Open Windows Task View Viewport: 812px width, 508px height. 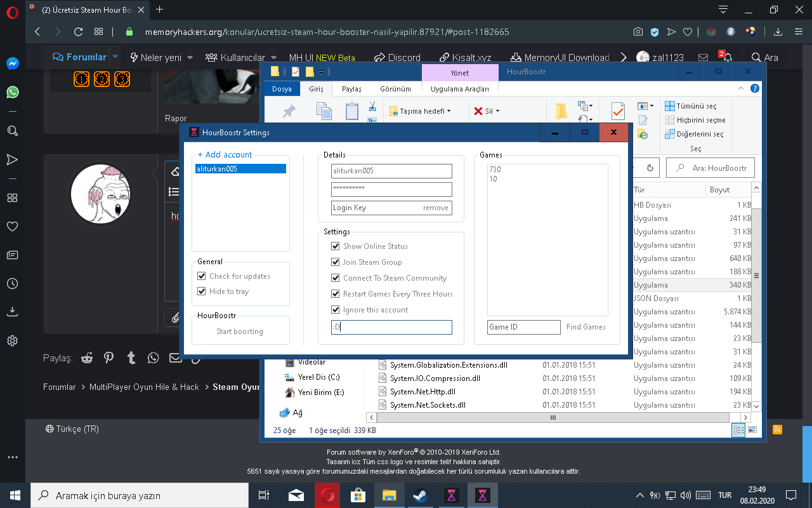pos(264,495)
